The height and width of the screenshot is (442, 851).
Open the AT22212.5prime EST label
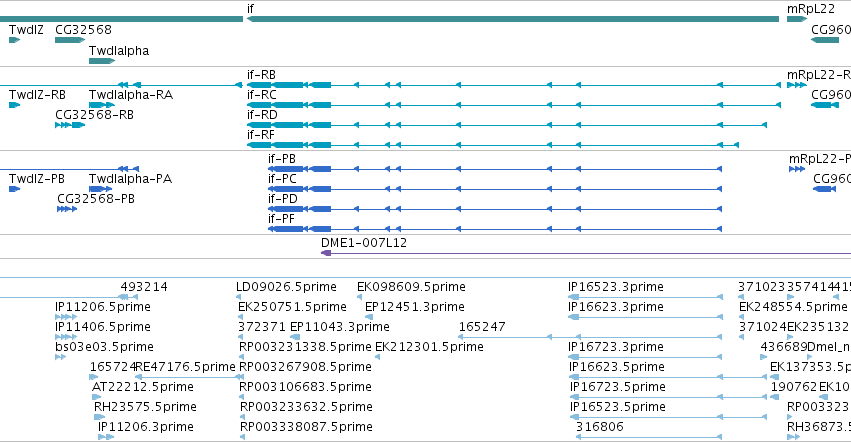click(143, 387)
